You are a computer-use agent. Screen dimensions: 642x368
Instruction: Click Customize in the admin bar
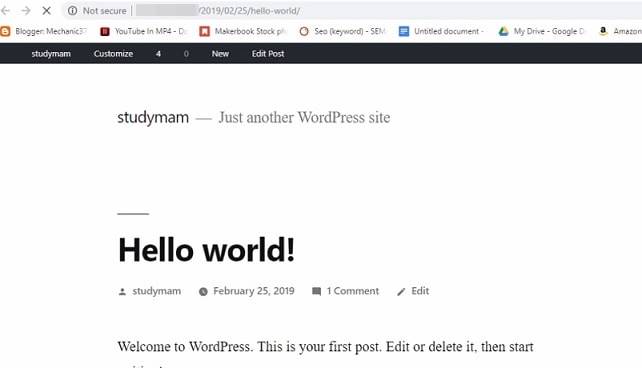coord(113,54)
